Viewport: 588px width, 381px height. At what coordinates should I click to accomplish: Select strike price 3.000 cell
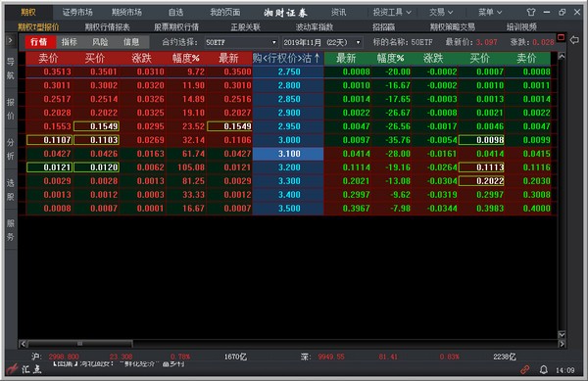288,140
